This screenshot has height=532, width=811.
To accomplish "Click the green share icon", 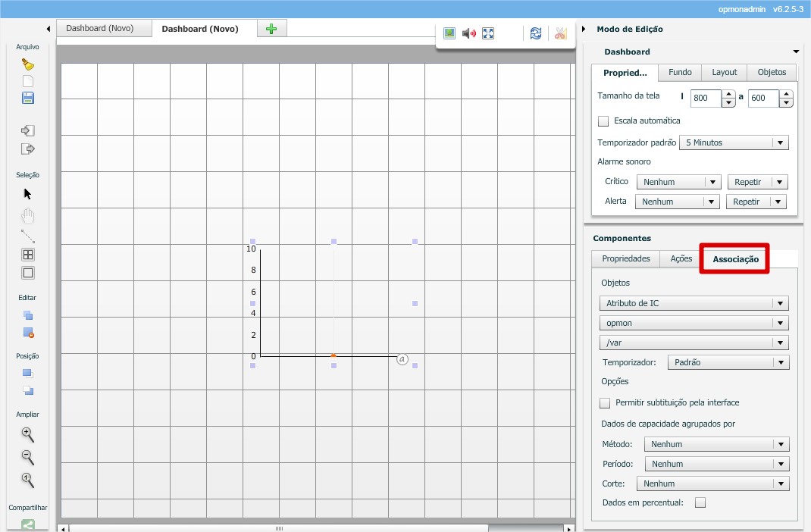I will [x=28, y=524].
